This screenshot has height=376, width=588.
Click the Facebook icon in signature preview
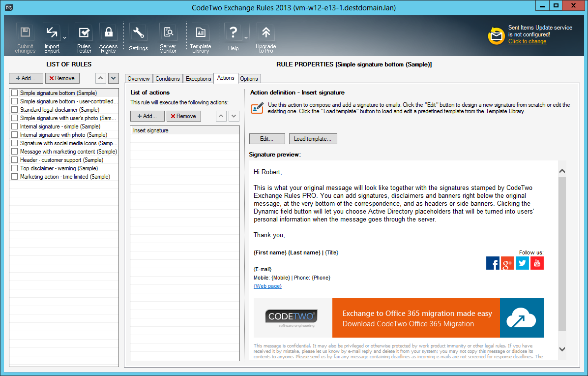tap(493, 263)
